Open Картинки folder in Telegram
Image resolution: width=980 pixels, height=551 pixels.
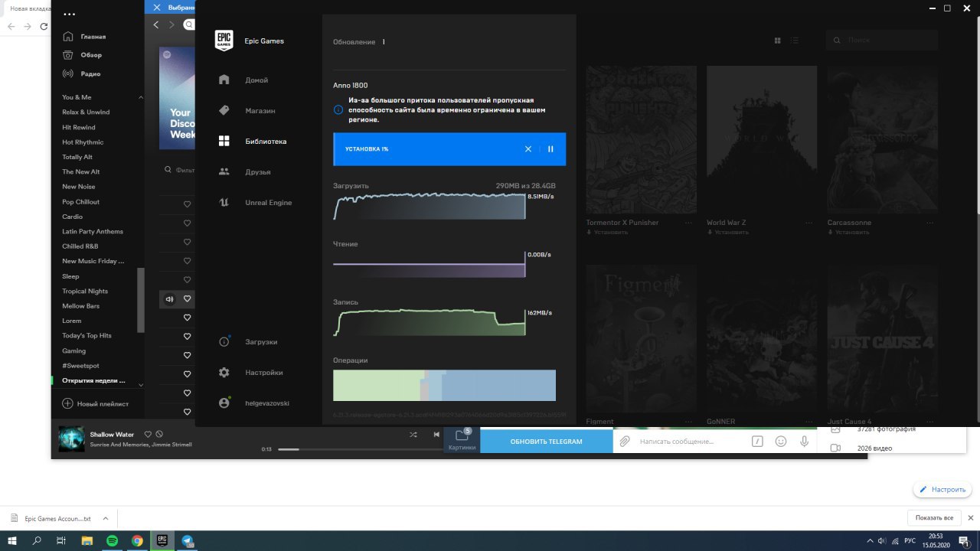(x=462, y=439)
